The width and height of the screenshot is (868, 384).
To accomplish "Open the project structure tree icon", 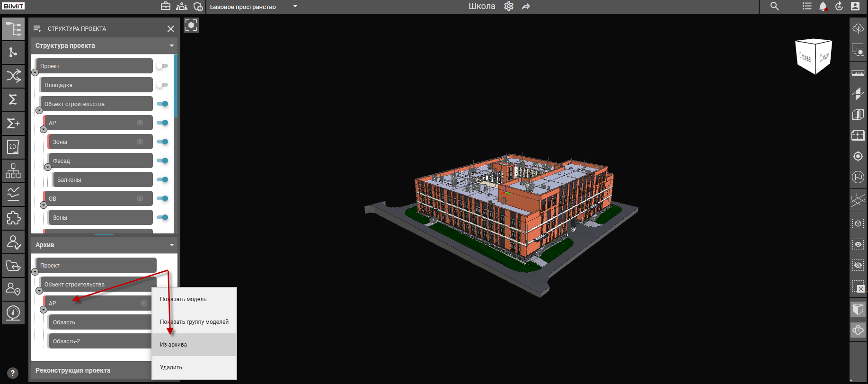I will pyautogui.click(x=13, y=29).
